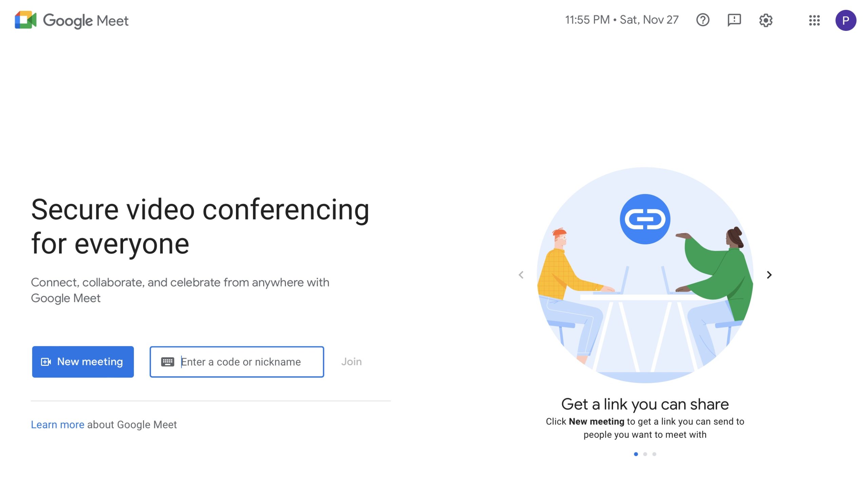The width and height of the screenshot is (868, 486).
Task: Open Google apps grid menu
Action: [814, 20]
